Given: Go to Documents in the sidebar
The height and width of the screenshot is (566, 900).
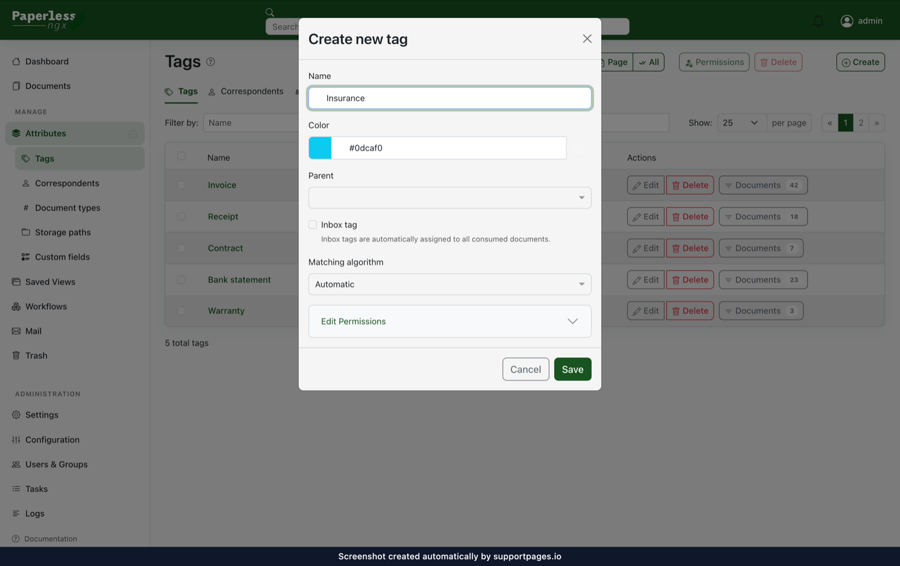Looking at the screenshot, I should point(48,86).
